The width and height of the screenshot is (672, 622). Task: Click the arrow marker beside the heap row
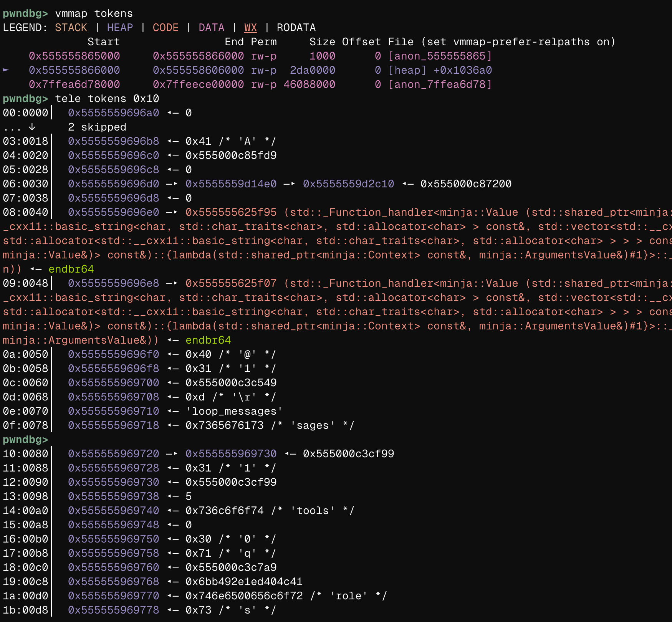(6, 70)
